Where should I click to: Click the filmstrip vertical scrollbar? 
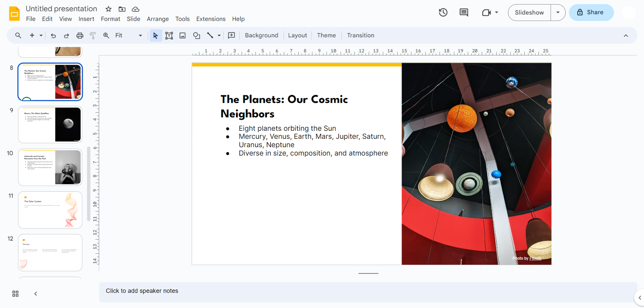point(89,184)
